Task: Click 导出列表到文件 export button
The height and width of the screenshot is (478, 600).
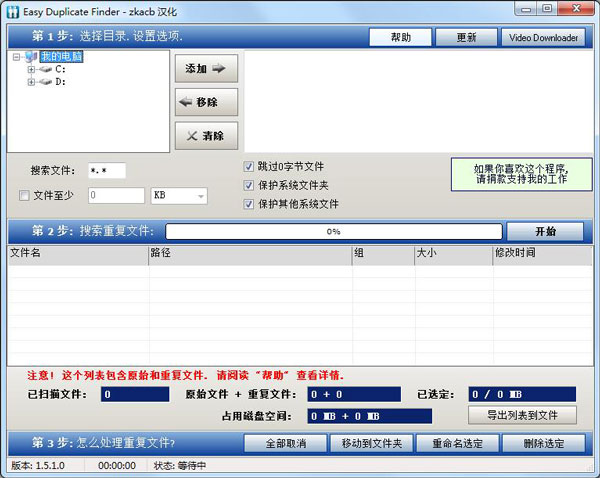Action: [x=522, y=415]
